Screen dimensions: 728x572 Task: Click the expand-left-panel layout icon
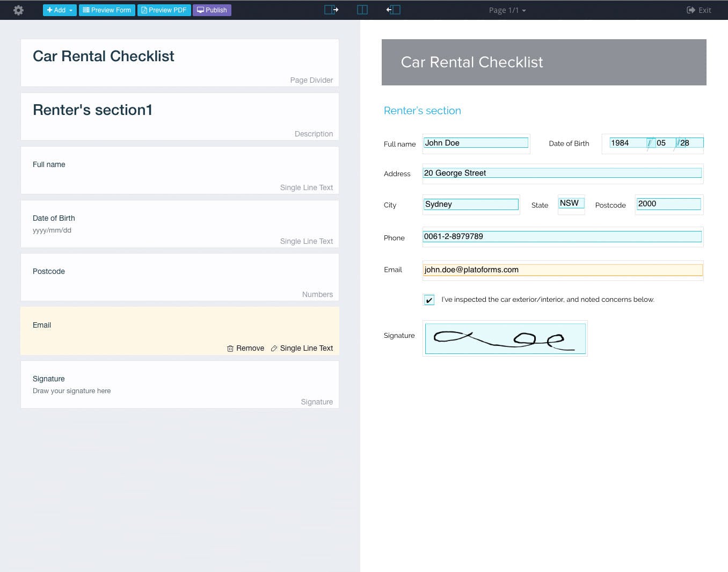point(331,10)
